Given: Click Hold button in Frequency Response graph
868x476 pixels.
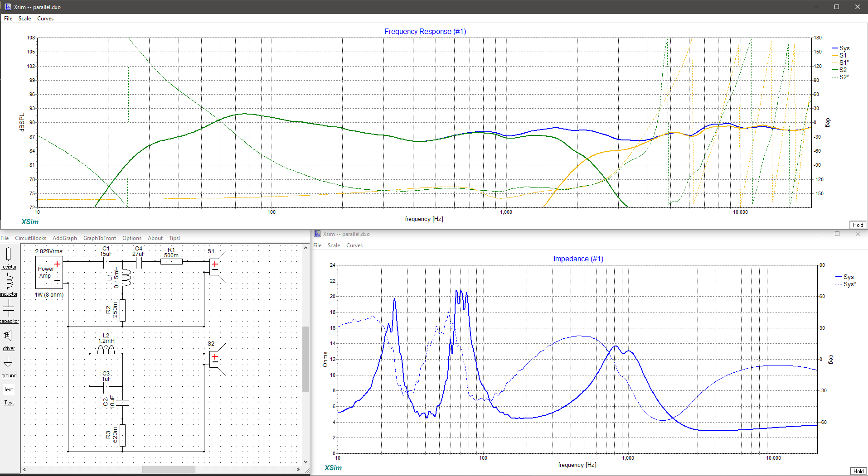Looking at the screenshot, I should [858, 225].
